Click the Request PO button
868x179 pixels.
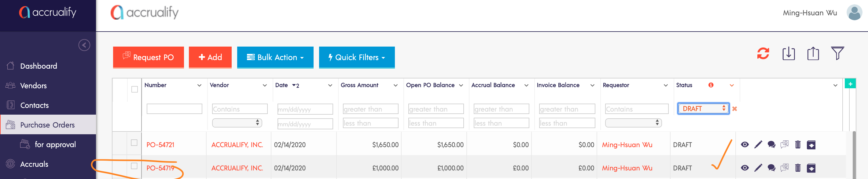click(148, 57)
